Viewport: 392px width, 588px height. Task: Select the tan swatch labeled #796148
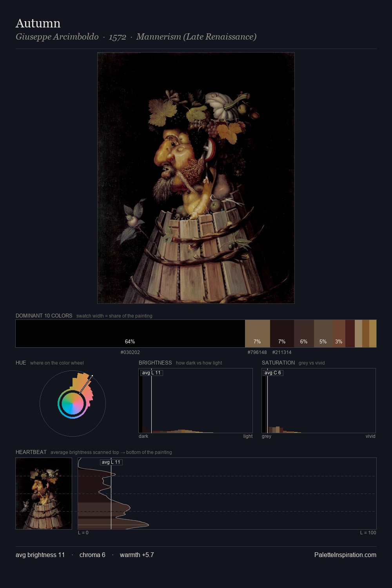pyautogui.click(x=258, y=334)
